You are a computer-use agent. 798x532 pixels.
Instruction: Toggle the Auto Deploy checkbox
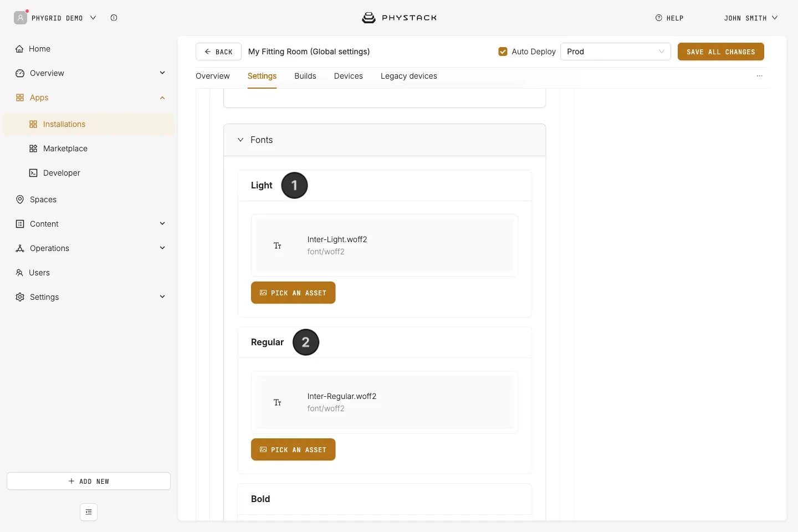[x=503, y=52]
